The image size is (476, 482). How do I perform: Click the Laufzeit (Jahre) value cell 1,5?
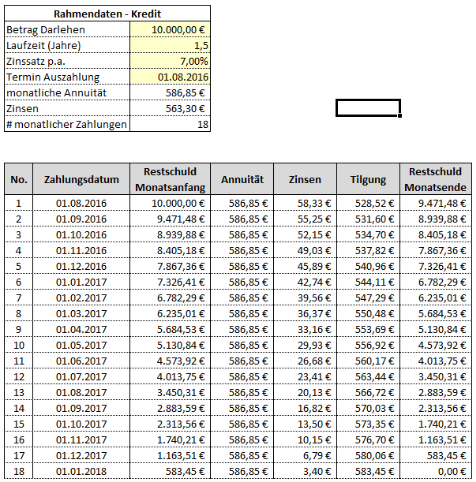click(x=170, y=45)
